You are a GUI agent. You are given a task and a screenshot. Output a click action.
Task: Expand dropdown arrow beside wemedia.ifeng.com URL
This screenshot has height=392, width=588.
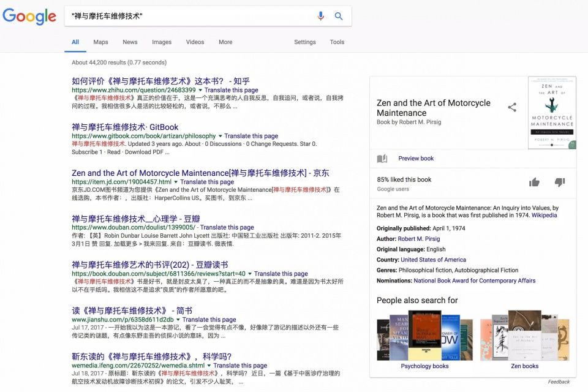point(209,366)
